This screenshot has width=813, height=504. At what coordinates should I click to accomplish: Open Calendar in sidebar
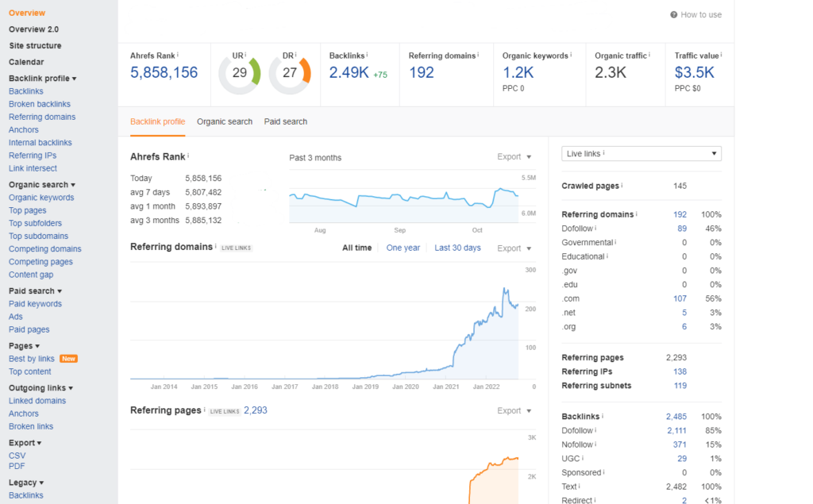[26, 62]
